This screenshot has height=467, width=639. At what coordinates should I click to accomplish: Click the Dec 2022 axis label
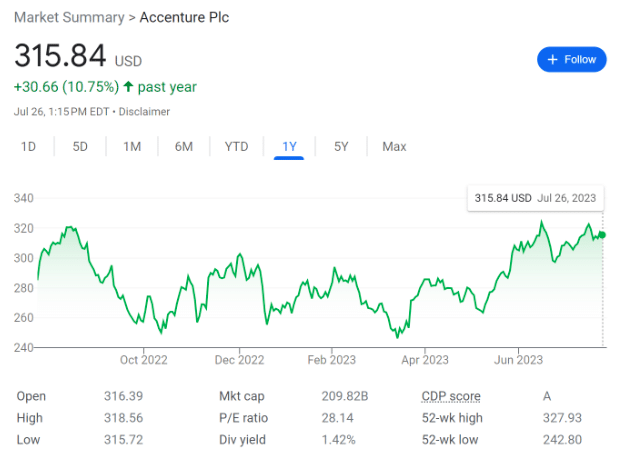(x=240, y=360)
